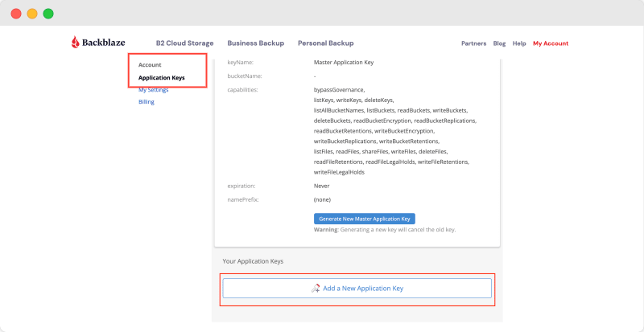Click the Your Application Keys section heading
Image resolution: width=644 pixels, height=332 pixels.
[253, 261]
